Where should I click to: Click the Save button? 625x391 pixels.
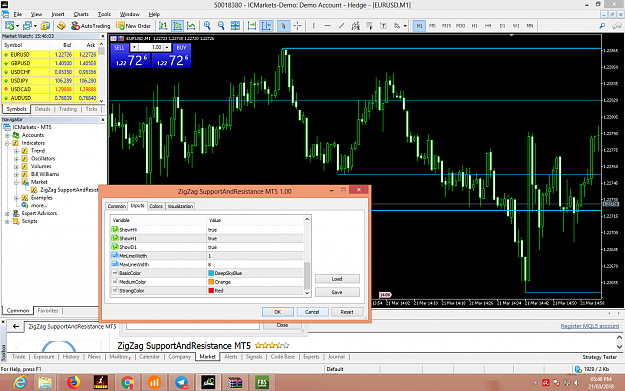click(x=337, y=292)
